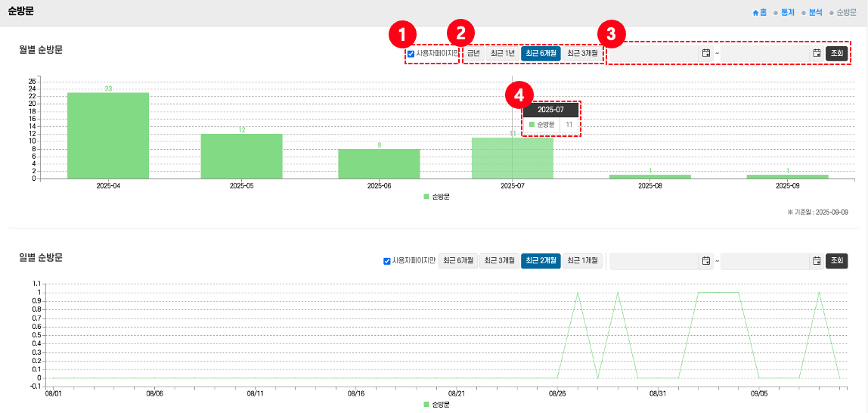Viewport: 868px width, 413px height.
Task: Open end date calendar in monthly chart filter
Action: [x=817, y=53]
